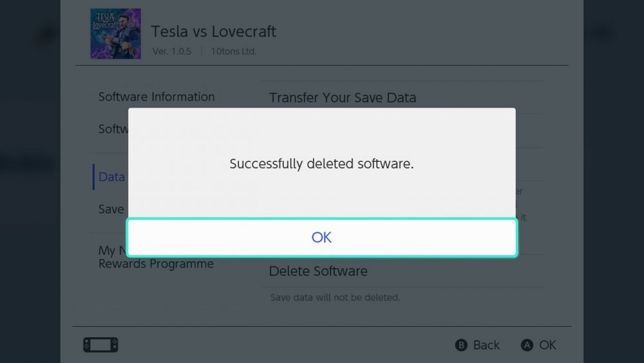Tap the handheld controller status icon

(100, 345)
